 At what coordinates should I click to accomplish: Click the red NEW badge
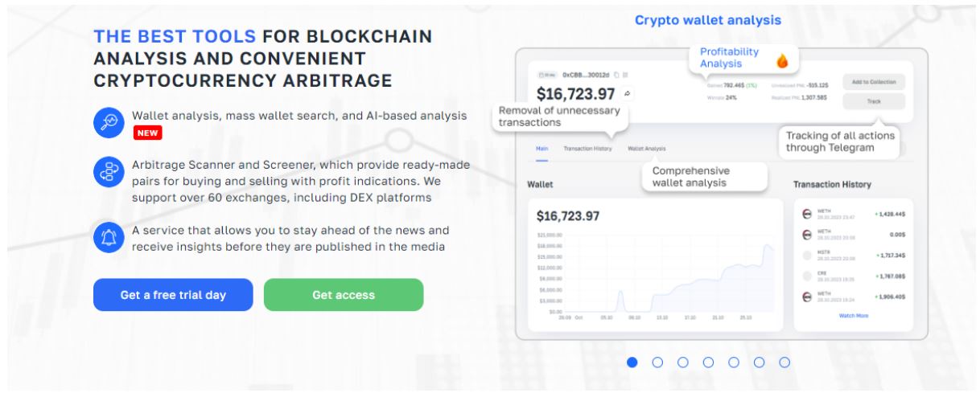147,133
